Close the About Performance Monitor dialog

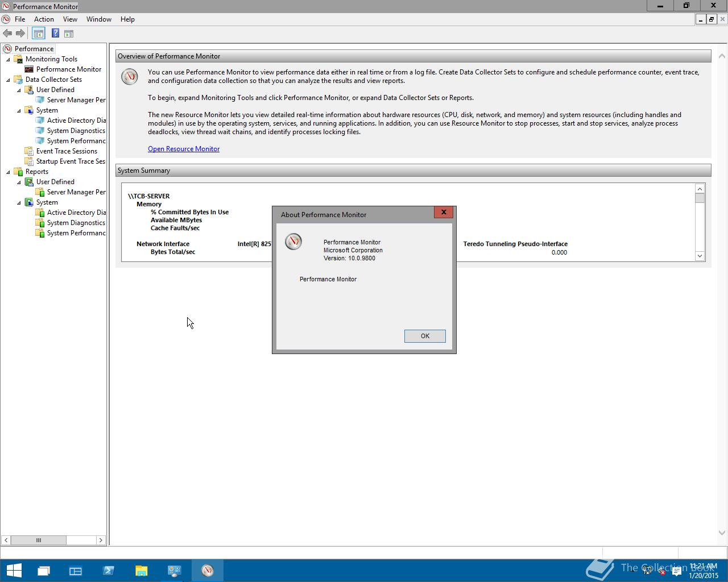444,212
